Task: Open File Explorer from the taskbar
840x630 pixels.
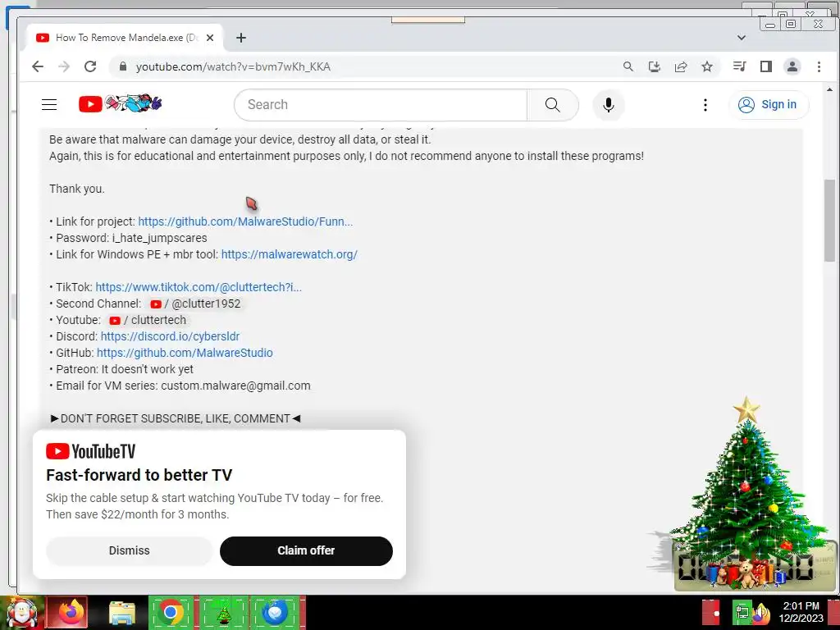Action: tap(122, 613)
